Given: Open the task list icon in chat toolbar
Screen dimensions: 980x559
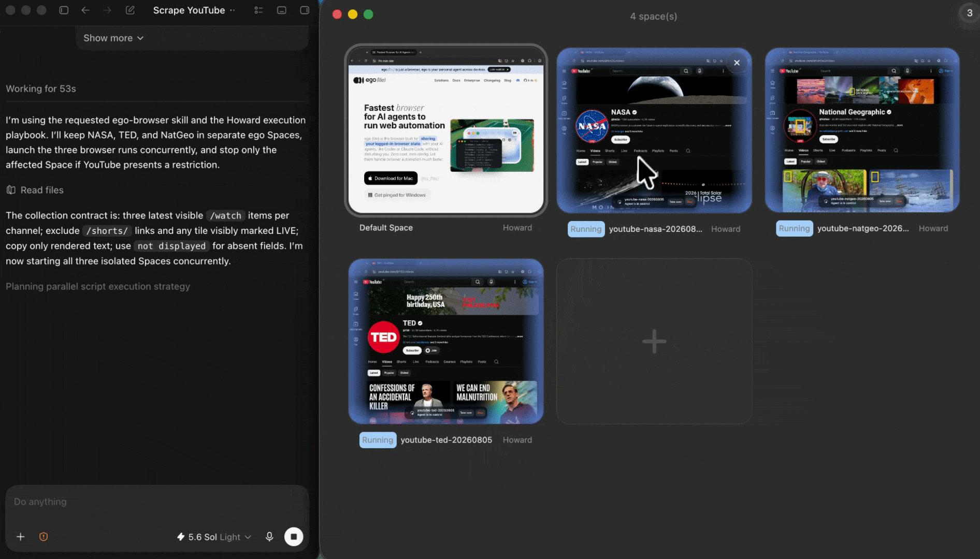Looking at the screenshot, I should (x=258, y=10).
